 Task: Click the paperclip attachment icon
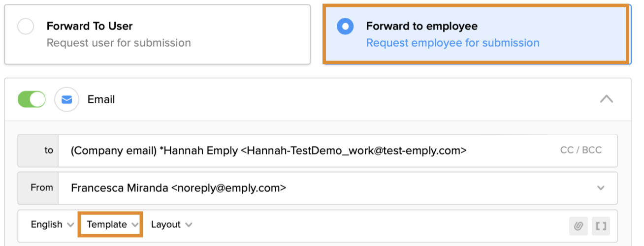coord(579,226)
